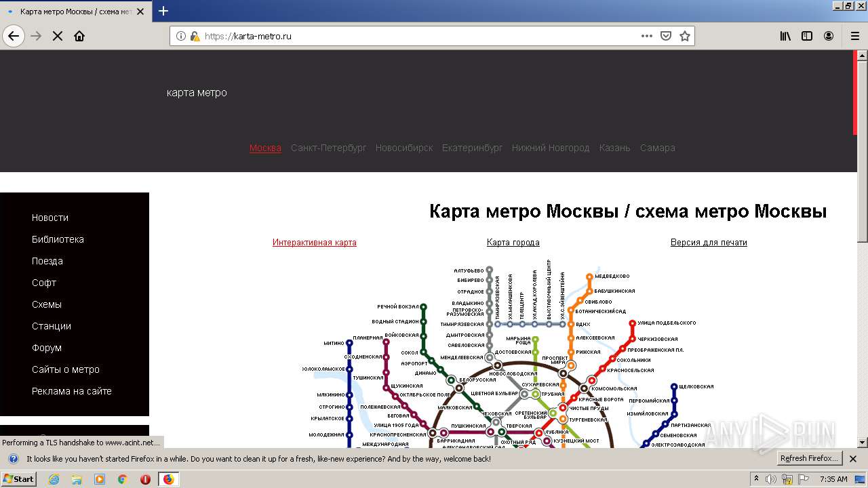The image size is (868, 488).
Task: Open the Library icon in toolbar
Action: [785, 36]
